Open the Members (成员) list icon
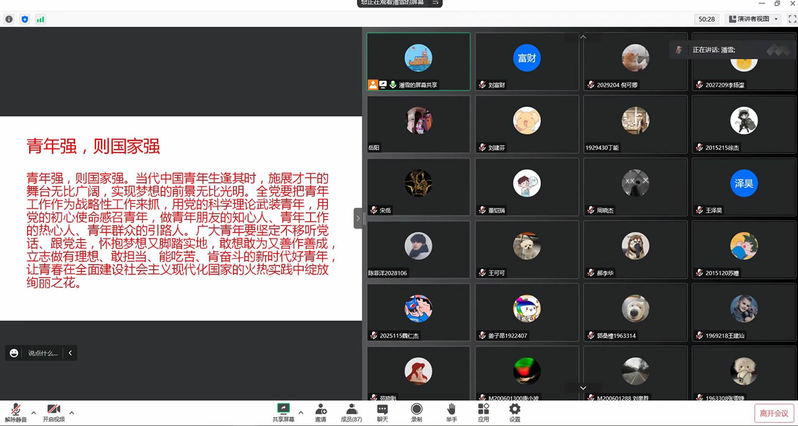The width and height of the screenshot is (798, 426). pos(351,411)
